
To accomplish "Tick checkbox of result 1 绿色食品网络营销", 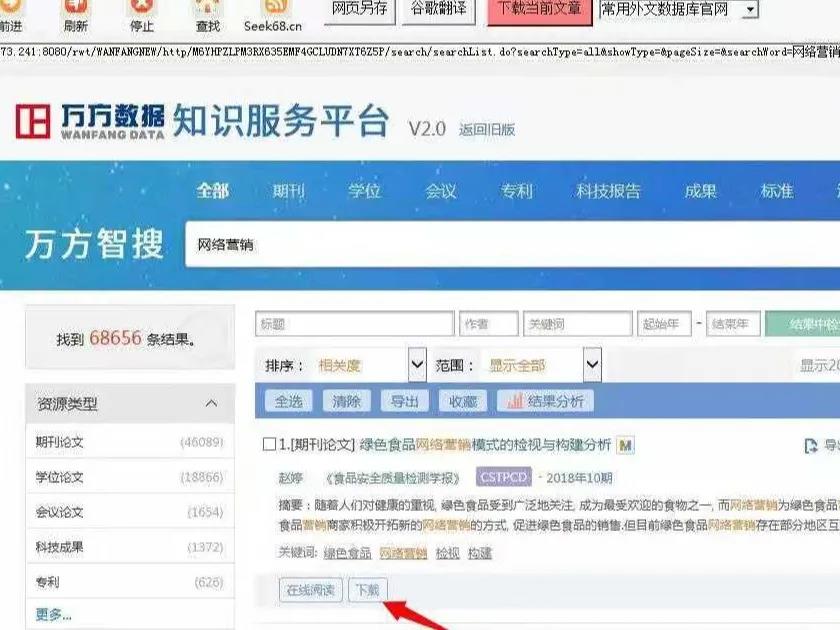I will tap(269, 444).
